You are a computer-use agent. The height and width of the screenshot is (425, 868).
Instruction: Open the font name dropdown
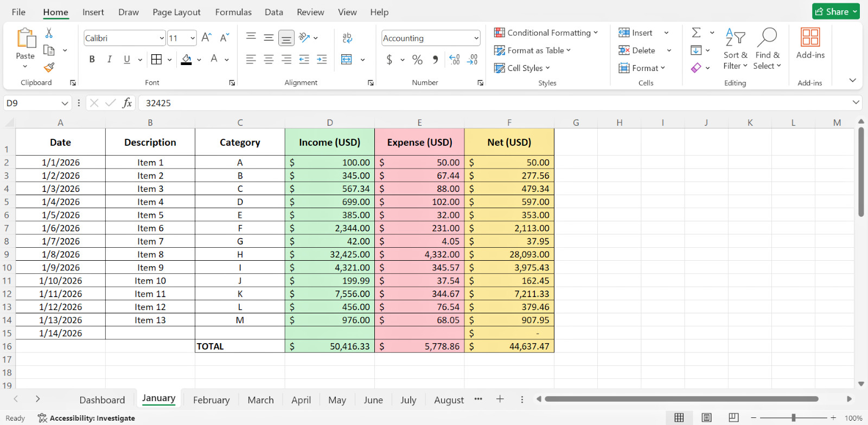162,38
